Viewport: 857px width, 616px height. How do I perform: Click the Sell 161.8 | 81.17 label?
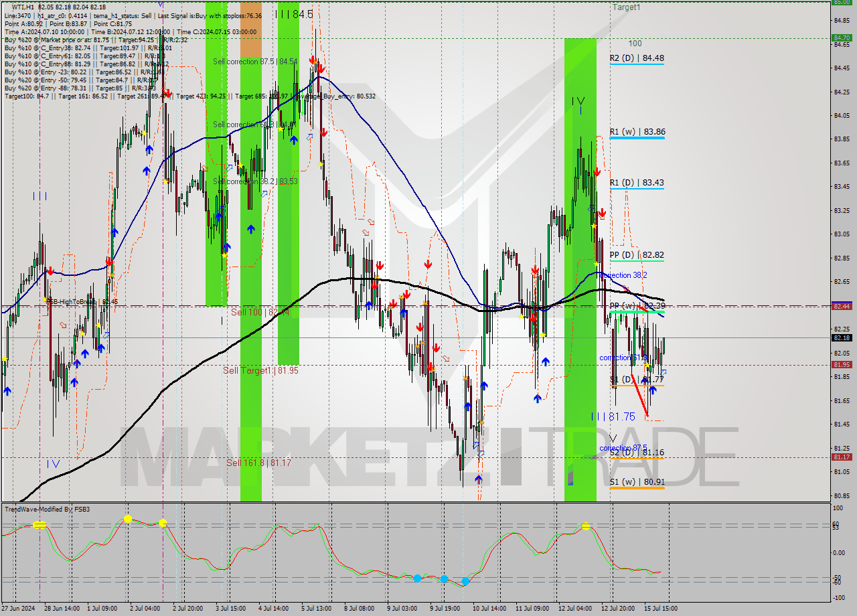coord(258,463)
